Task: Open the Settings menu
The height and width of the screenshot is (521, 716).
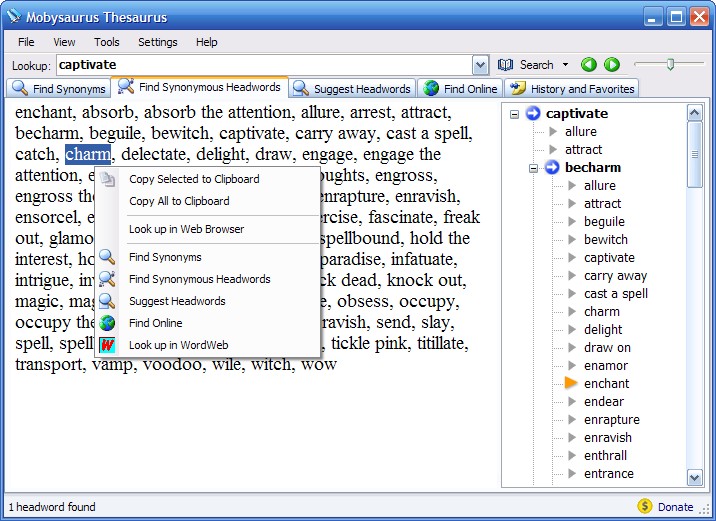Action: (158, 42)
